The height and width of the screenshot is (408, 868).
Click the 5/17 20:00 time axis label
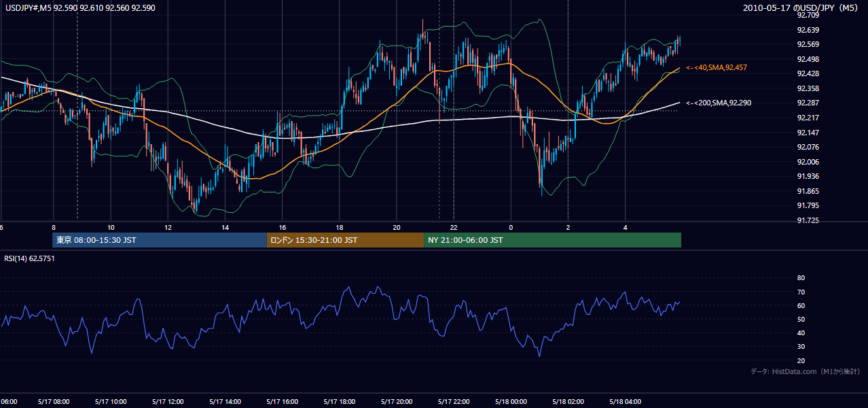(397, 402)
